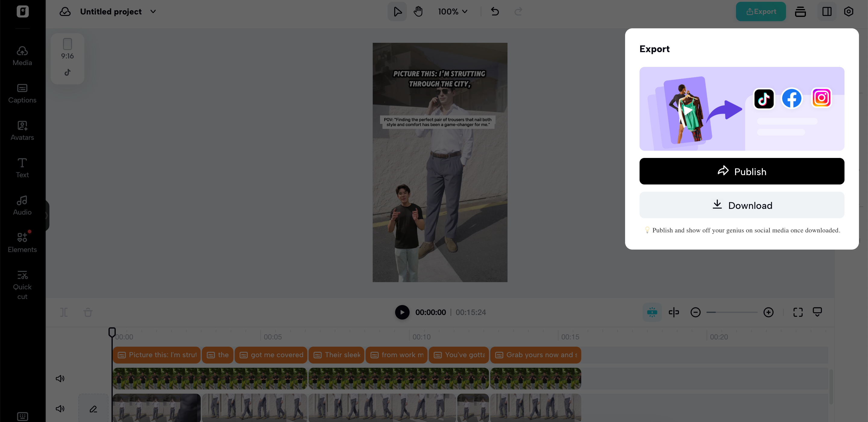This screenshot has width=868, height=422.
Task: Switch to the Captions panel
Action: tap(22, 93)
